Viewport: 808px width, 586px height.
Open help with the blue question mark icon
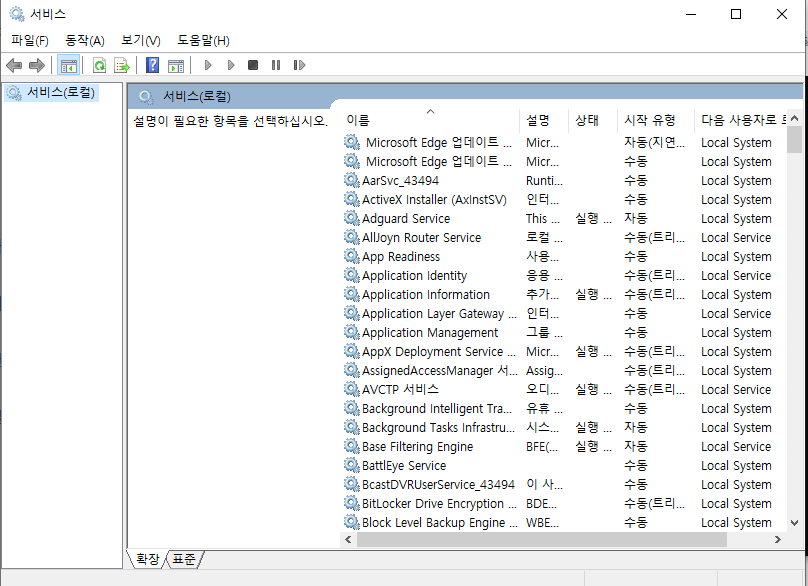pos(153,65)
